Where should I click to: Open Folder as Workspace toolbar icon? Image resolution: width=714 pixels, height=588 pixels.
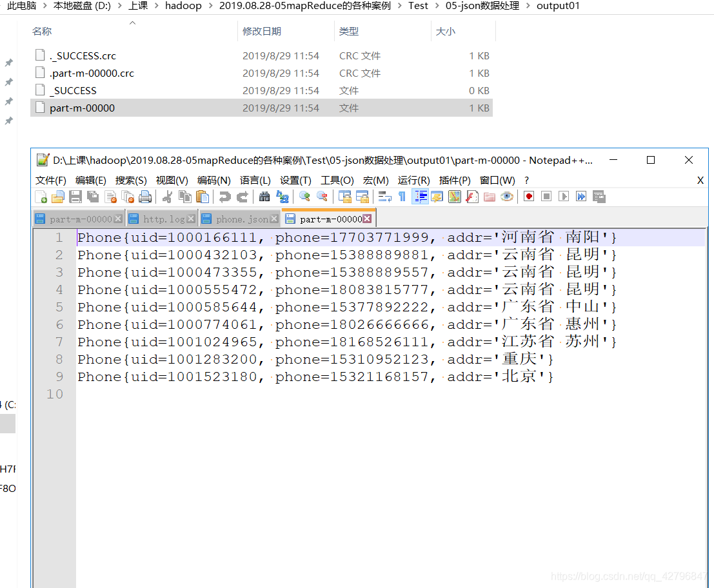click(490, 197)
